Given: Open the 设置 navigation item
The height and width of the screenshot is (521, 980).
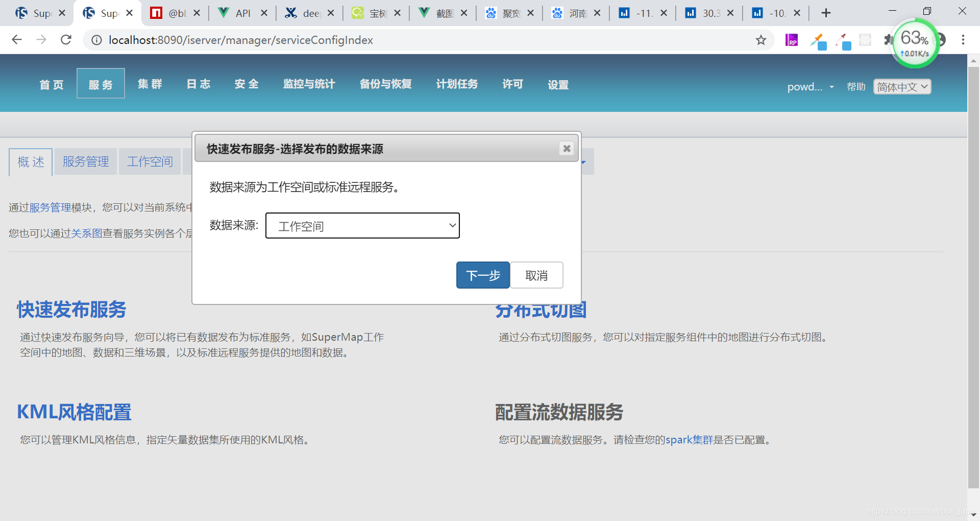Looking at the screenshot, I should [x=558, y=84].
